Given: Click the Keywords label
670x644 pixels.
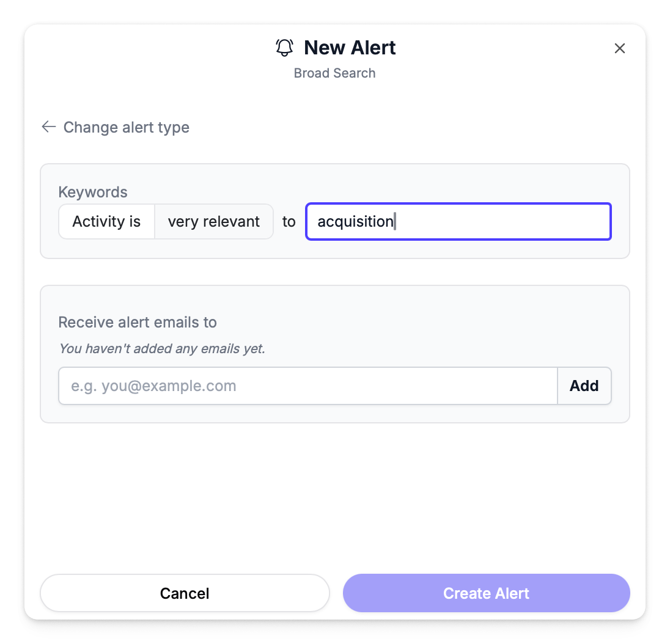Looking at the screenshot, I should point(93,192).
